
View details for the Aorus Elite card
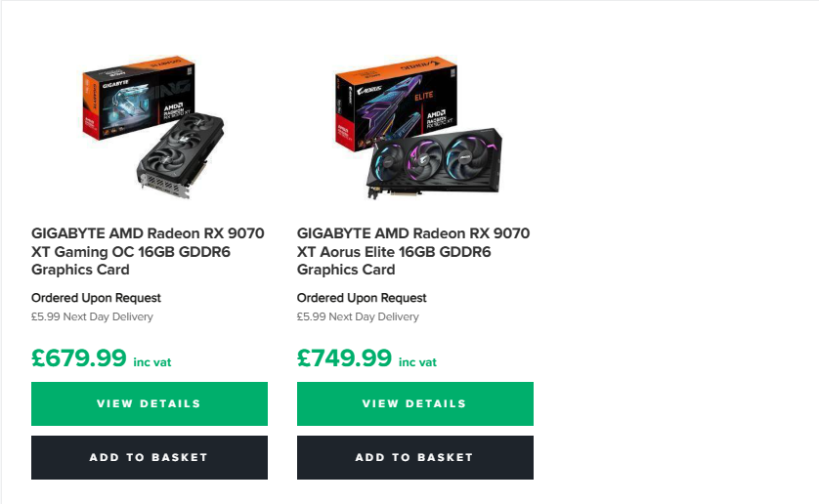pyautogui.click(x=414, y=403)
